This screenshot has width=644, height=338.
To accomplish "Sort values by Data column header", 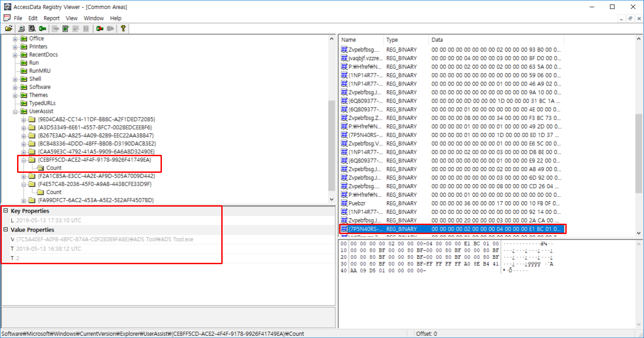I will [496, 40].
